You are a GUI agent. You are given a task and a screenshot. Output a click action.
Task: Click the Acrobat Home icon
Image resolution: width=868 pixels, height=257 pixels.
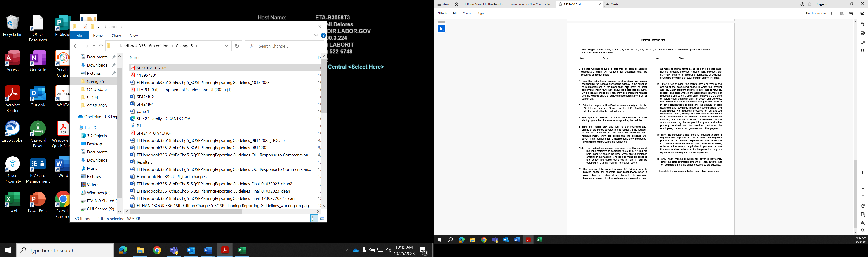click(x=456, y=4)
